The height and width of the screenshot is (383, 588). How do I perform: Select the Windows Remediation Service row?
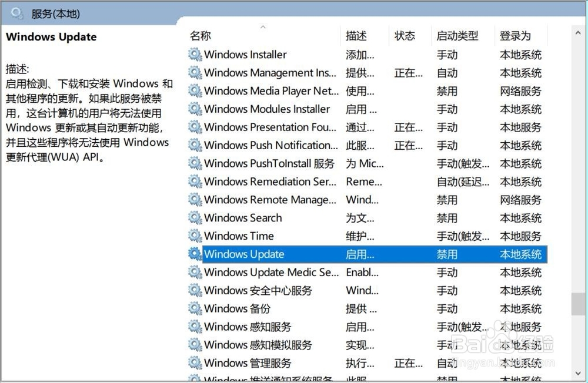[x=270, y=182]
